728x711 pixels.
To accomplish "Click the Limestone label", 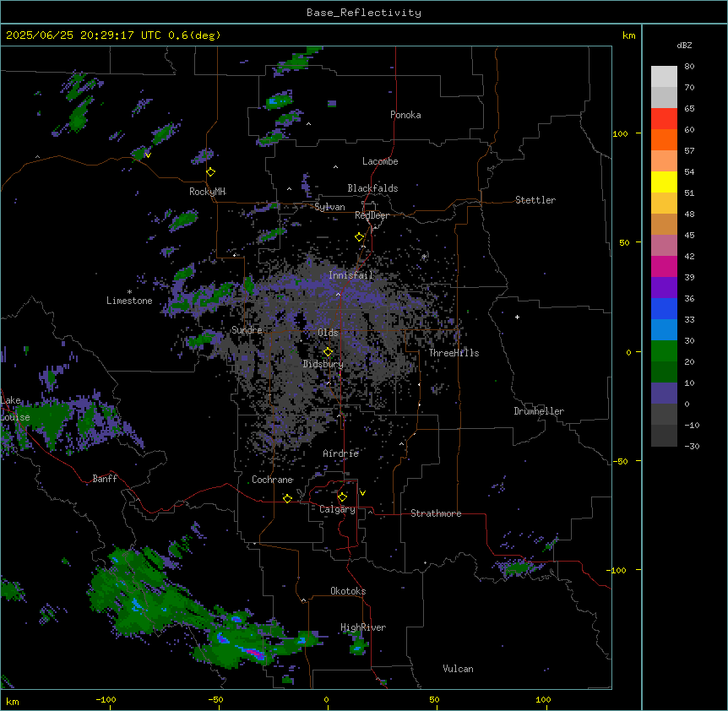I will [129, 301].
